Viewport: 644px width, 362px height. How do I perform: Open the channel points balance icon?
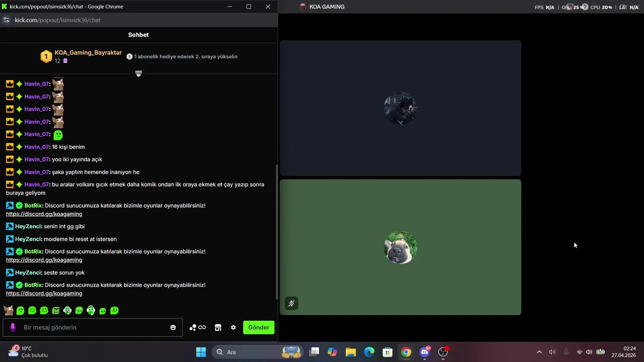coord(197,327)
